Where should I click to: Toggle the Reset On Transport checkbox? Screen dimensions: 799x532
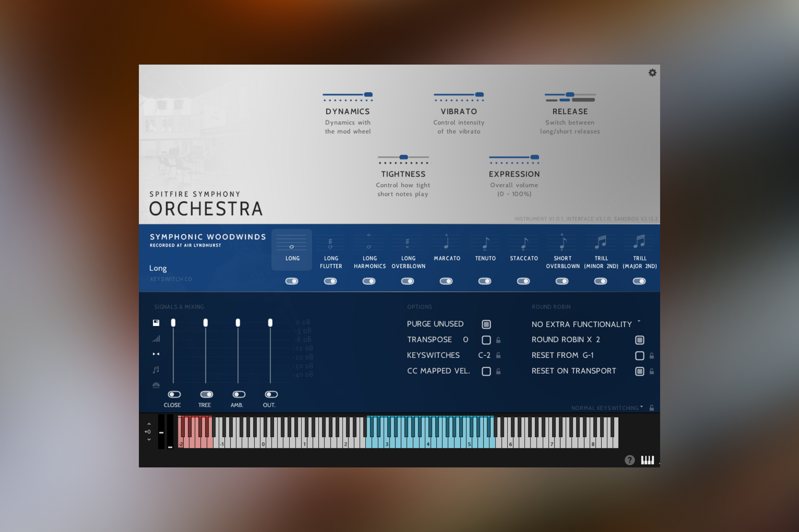click(x=640, y=371)
